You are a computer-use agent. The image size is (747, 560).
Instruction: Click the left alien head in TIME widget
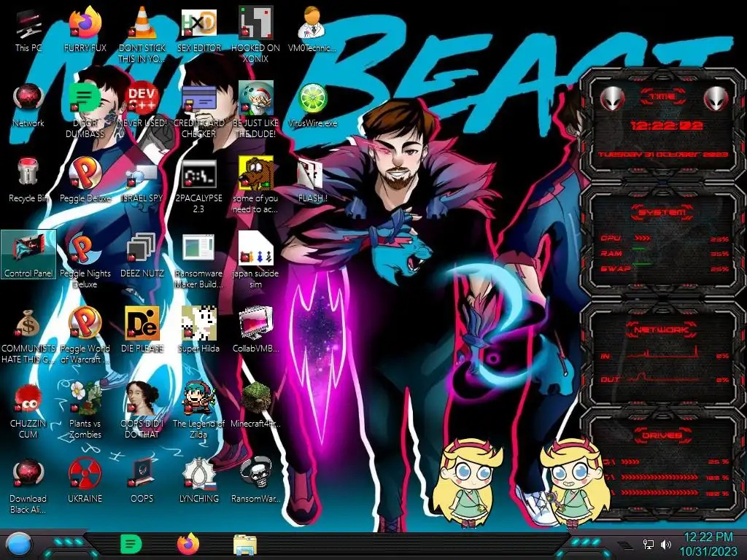pyautogui.click(x=612, y=99)
